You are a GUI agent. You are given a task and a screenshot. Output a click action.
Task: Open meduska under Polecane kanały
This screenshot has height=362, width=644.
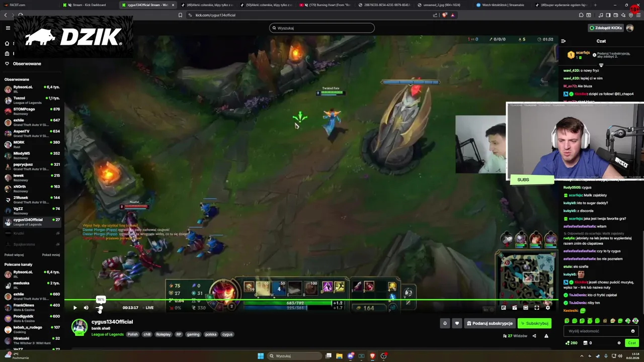(32, 285)
